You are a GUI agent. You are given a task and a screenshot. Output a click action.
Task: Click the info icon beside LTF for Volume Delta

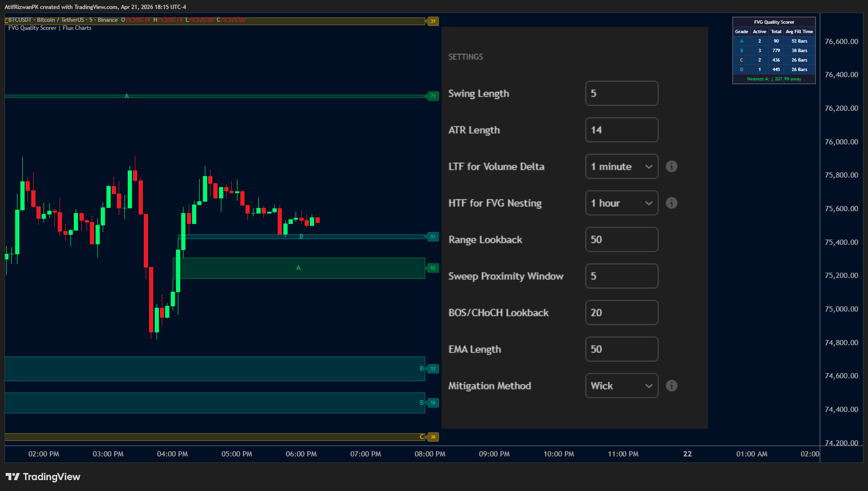click(672, 166)
